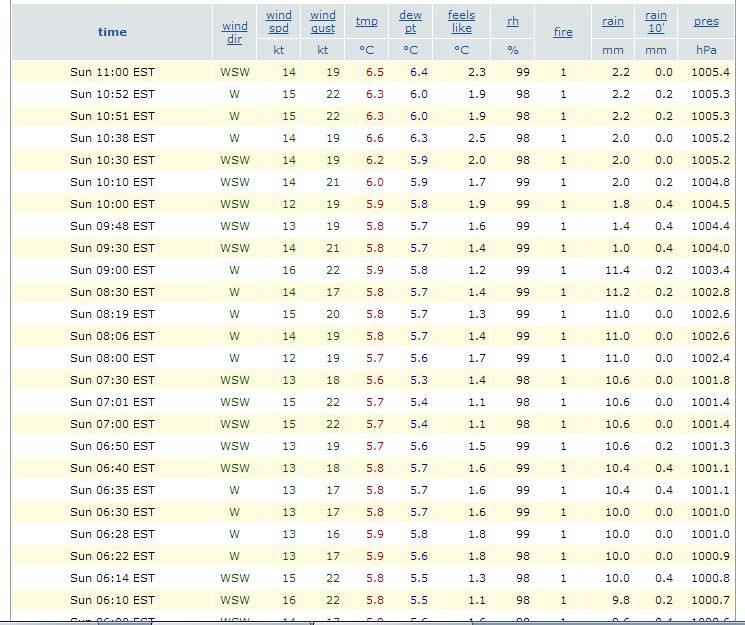Click the 1005.4 pressure value
The width and height of the screenshot is (745, 625).
(x=710, y=72)
